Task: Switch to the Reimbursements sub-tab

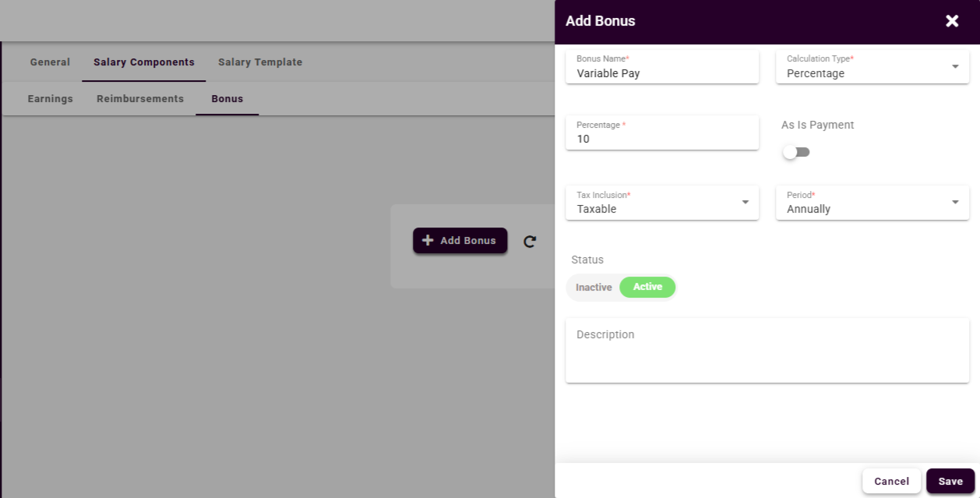Action: (140, 99)
